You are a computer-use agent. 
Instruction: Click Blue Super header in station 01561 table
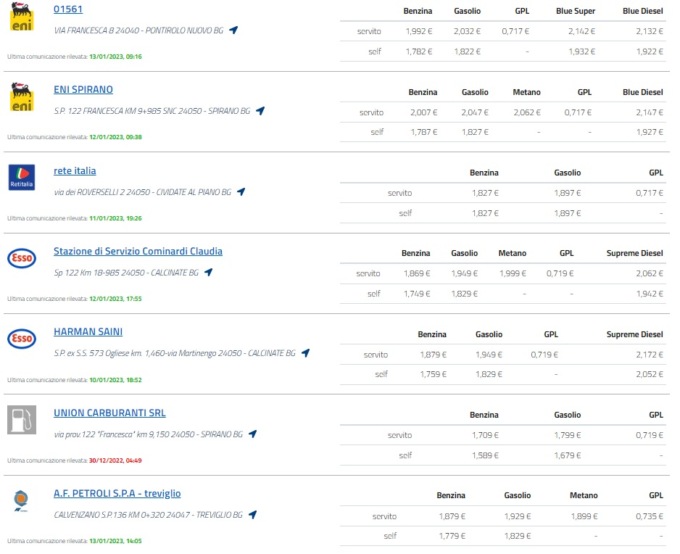click(x=575, y=11)
